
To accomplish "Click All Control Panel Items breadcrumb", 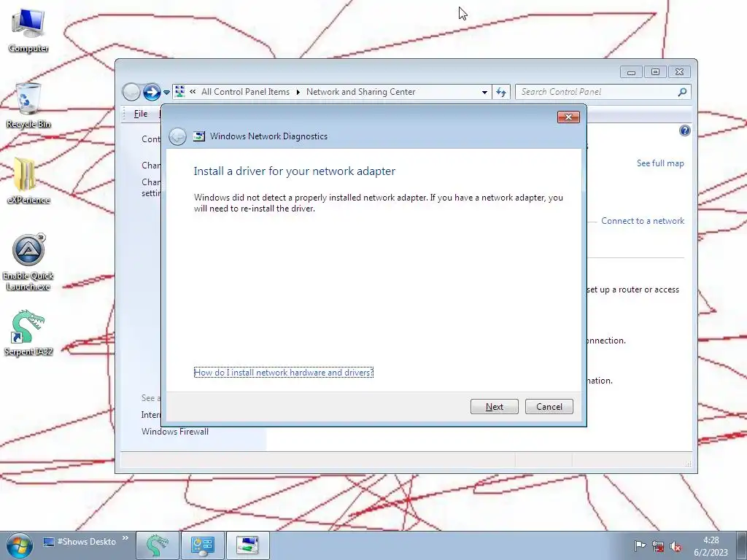I will (x=245, y=92).
